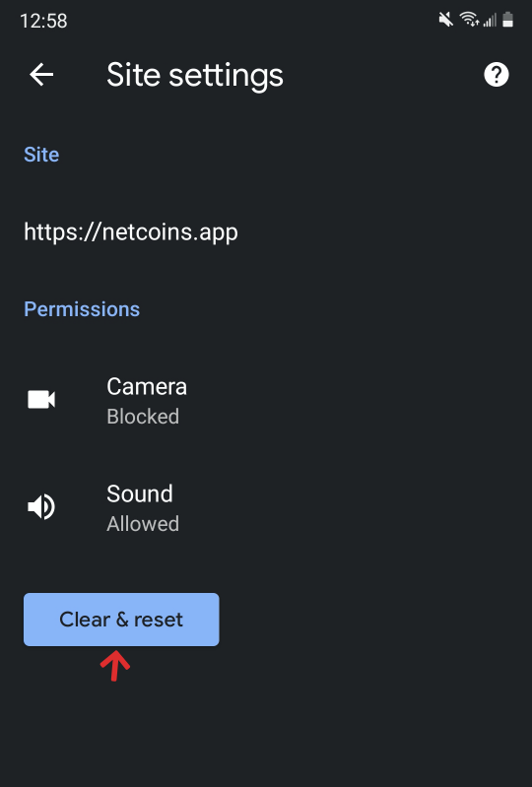This screenshot has height=787, width=532.
Task: Tap the battery status icon
Action: (x=507, y=20)
